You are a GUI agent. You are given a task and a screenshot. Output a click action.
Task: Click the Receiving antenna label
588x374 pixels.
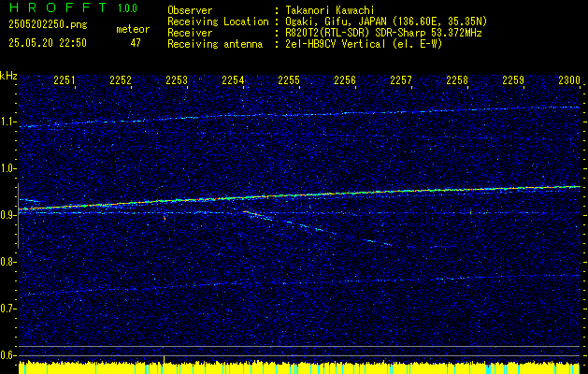coord(215,44)
